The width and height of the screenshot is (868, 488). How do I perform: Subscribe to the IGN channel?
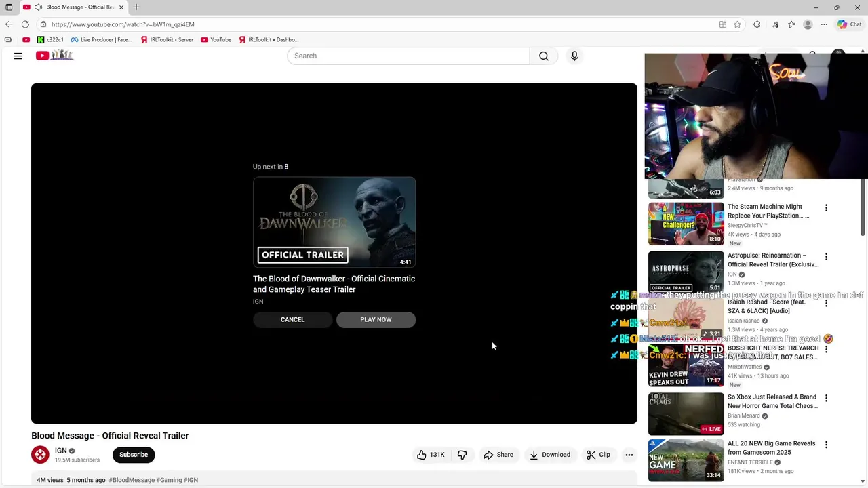[x=134, y=455]
